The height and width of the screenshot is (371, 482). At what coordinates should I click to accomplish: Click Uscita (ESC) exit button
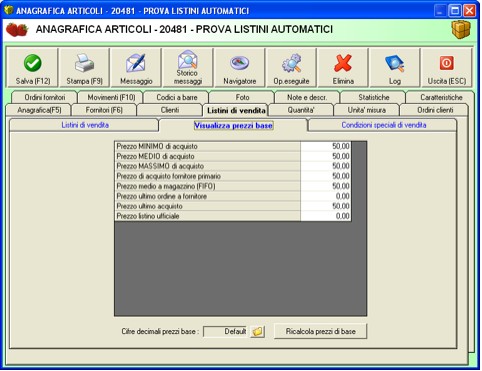pyautogui.click(x=447, y=68)
